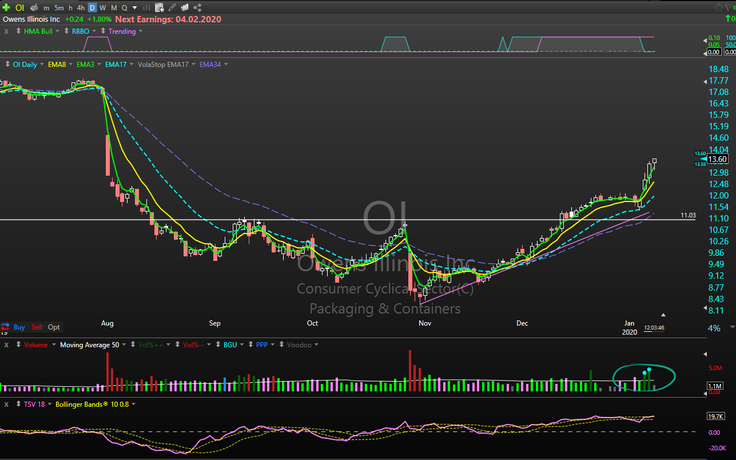Open the OI Daily price plot dropdown
The width and height of the screenshot is (736, 460).
pyautogui.click(x=42, y=64)
